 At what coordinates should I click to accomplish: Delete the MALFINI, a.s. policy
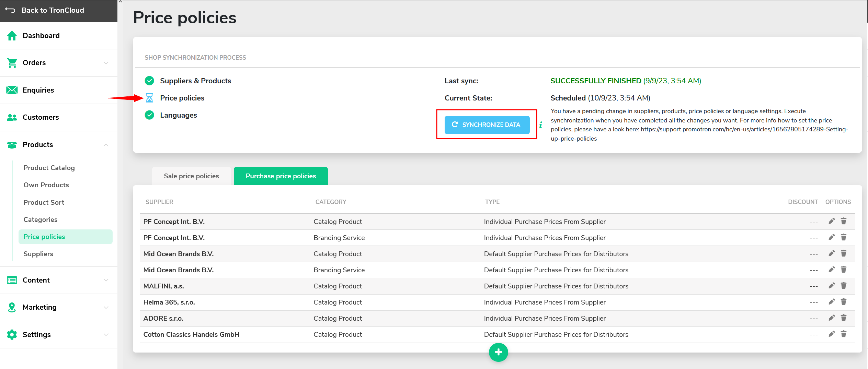click(x=844, y=286)
